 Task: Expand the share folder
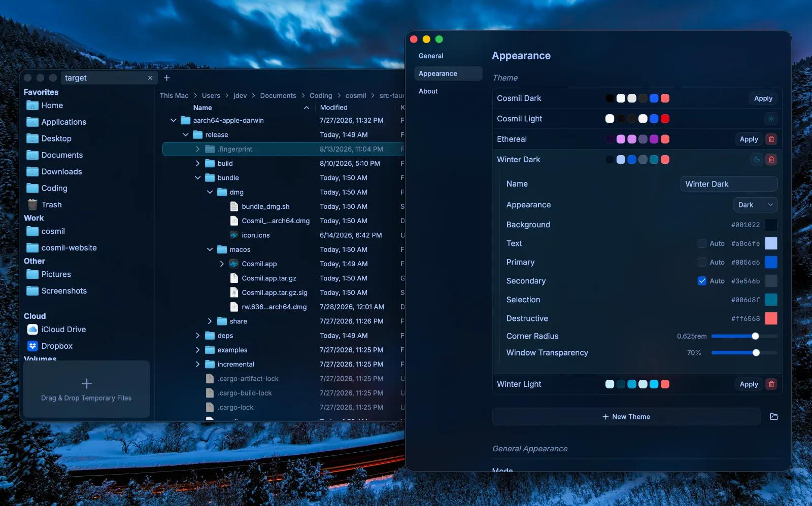(210, 321)
